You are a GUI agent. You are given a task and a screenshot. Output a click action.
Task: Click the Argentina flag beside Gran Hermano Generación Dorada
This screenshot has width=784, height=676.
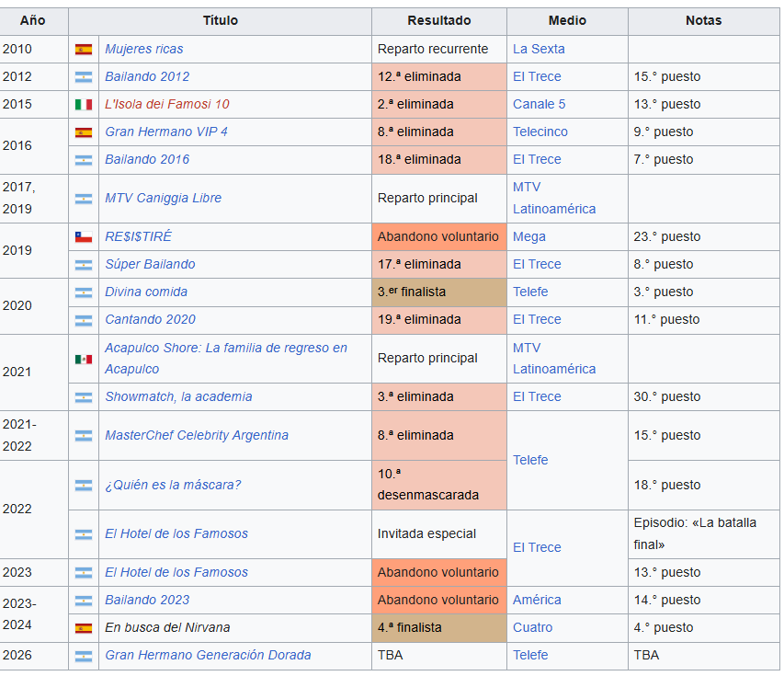pos(84,656)
